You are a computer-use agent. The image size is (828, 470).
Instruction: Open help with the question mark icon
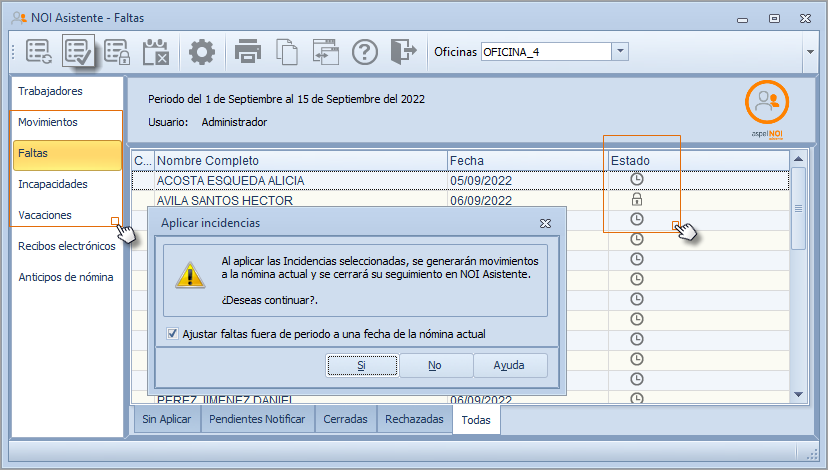click(x=365, y=52)
